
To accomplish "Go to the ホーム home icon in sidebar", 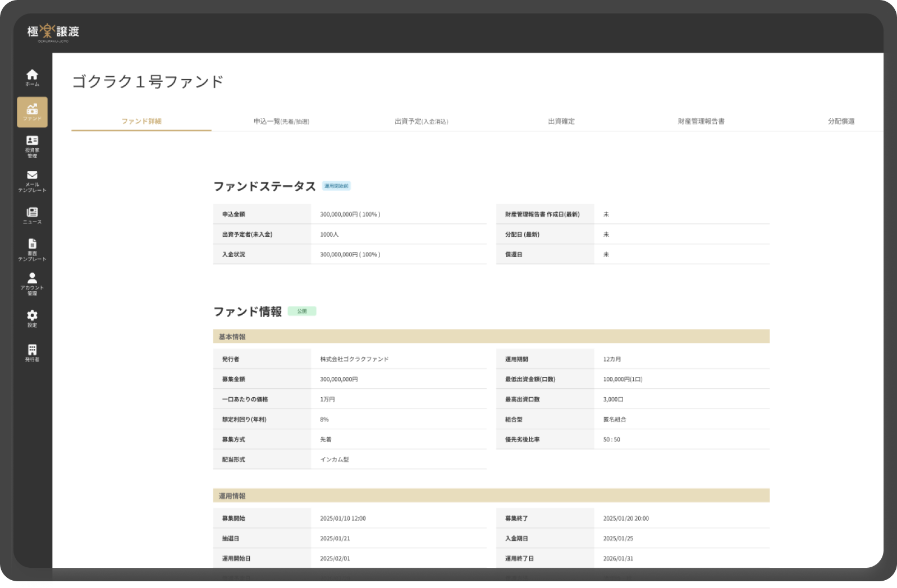I will pos(32,77).
